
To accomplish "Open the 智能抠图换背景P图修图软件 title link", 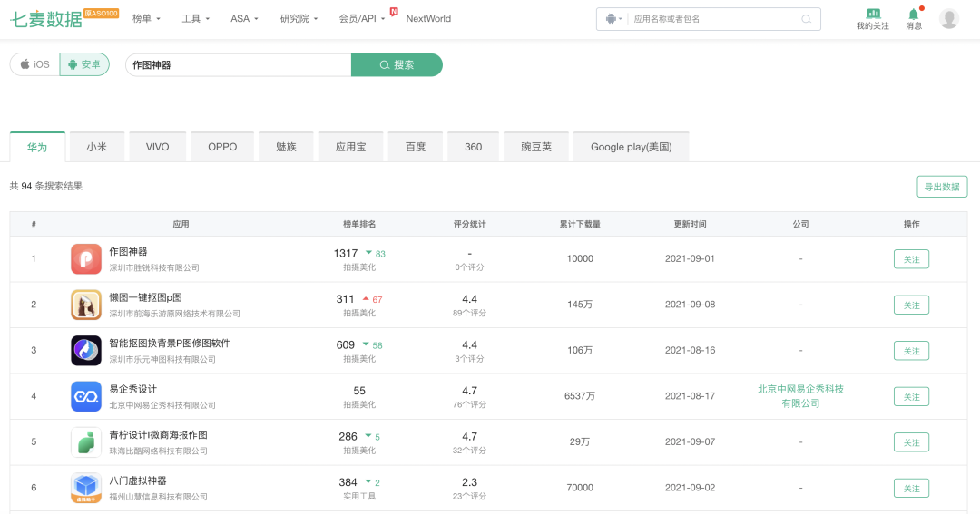I will point(170,343).
